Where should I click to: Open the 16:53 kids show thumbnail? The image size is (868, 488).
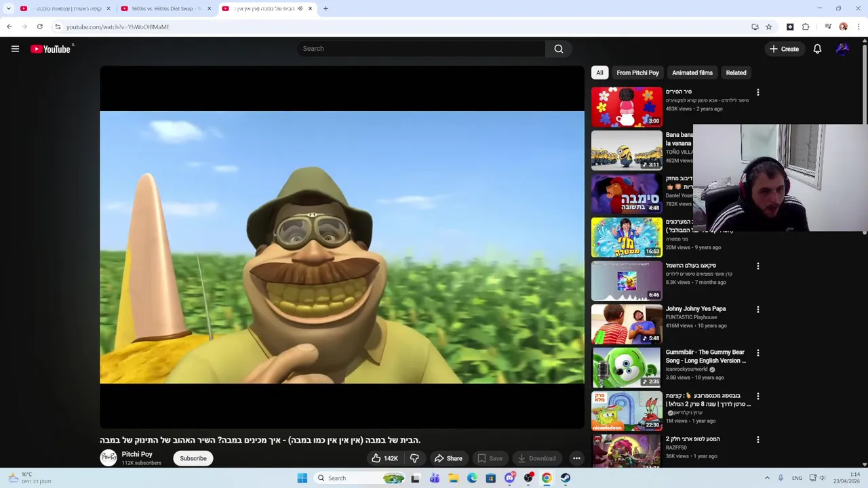coord(627,237)
